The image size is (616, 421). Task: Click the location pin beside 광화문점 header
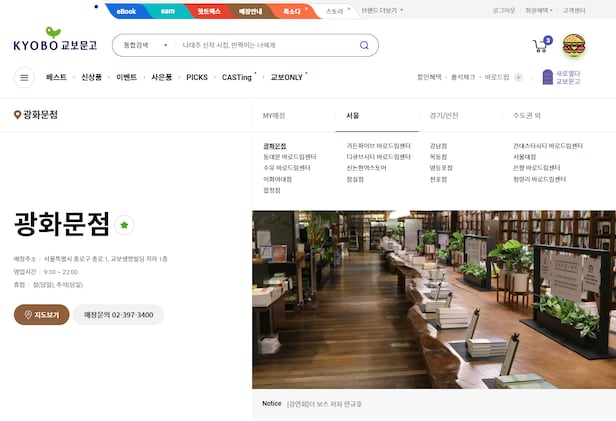(x=17, y=115)
